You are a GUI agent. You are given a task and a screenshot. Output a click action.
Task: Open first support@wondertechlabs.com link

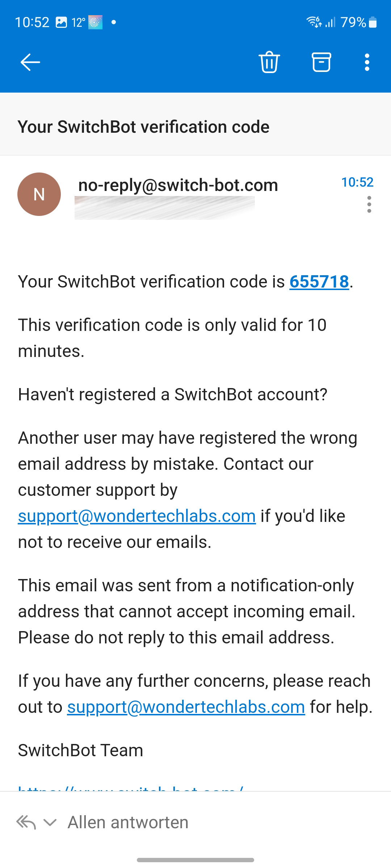coord(137,516)
